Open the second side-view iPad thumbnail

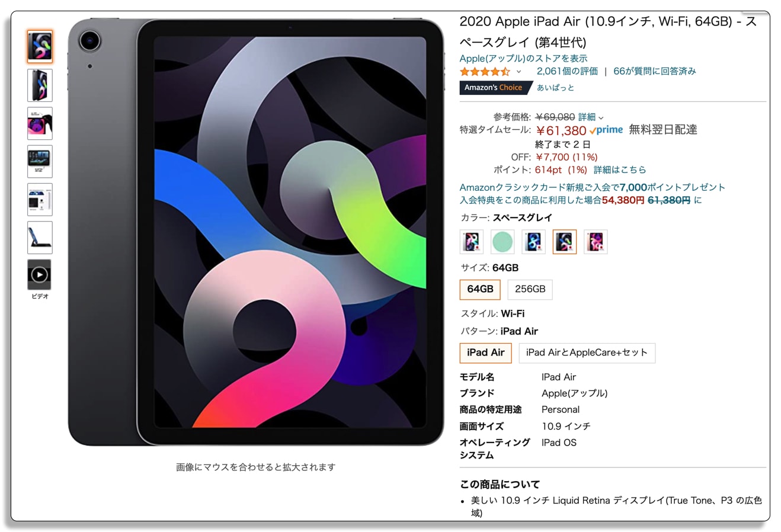coord(40,85)
